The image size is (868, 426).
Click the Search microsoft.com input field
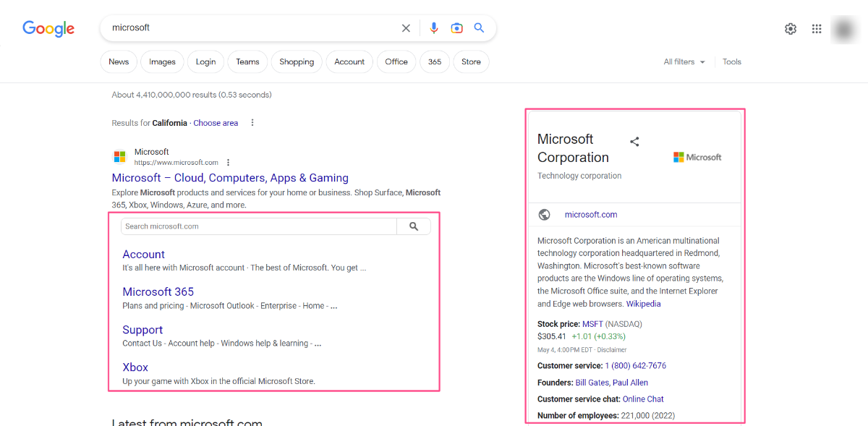point(259,226)
